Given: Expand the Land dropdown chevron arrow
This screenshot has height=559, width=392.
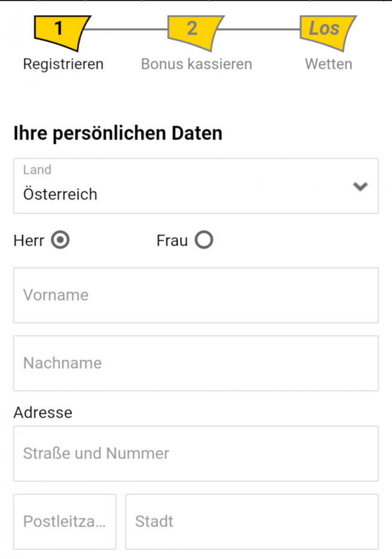Looking at the screenshot, I should 360,187.
